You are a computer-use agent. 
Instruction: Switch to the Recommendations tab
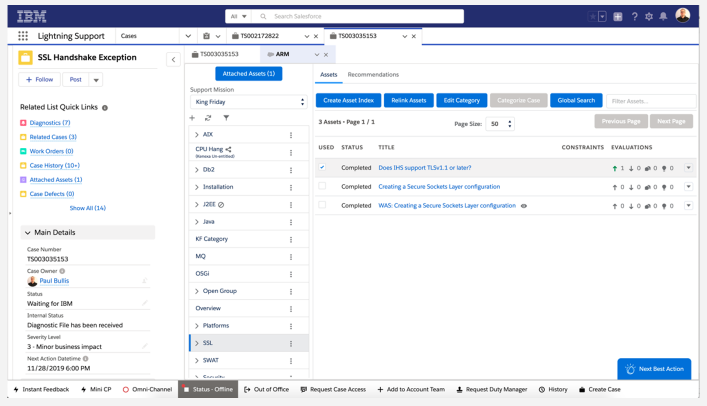[373, 75]
